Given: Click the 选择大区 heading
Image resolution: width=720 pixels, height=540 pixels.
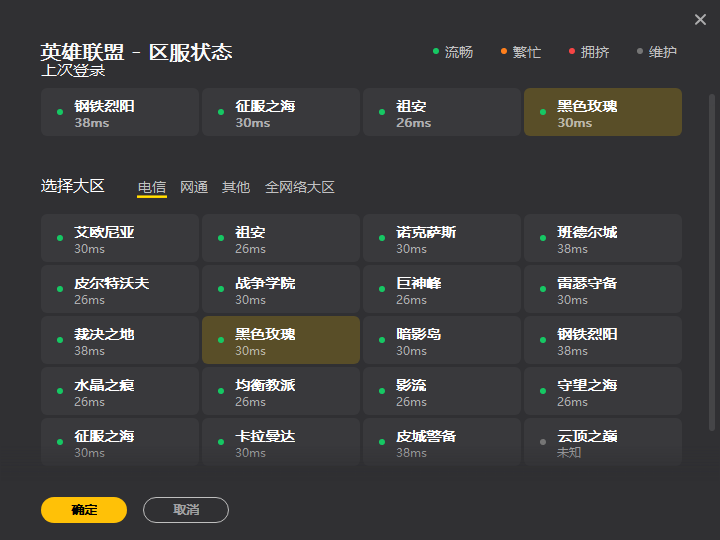Looking at the screenshot, I should [x=73, y=186].
